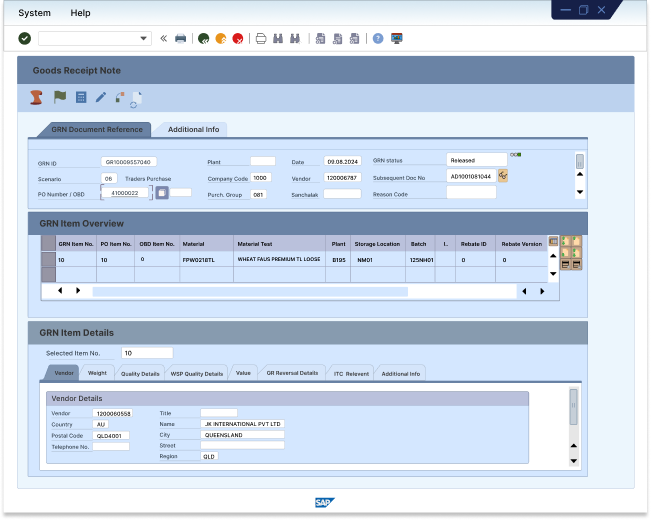Click down arrow of item table vertical scroll
Image resolution: width=651 pixels, height=520 pixels.
point(553,274)
